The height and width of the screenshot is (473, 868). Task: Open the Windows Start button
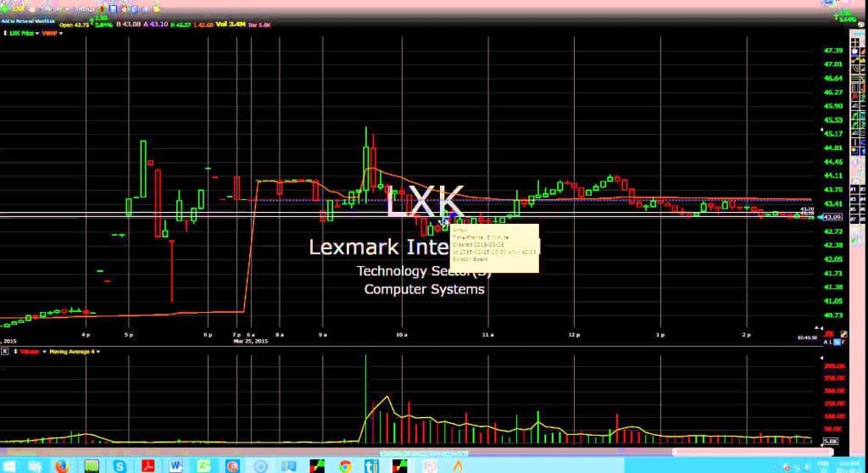[x=8, y=466]
